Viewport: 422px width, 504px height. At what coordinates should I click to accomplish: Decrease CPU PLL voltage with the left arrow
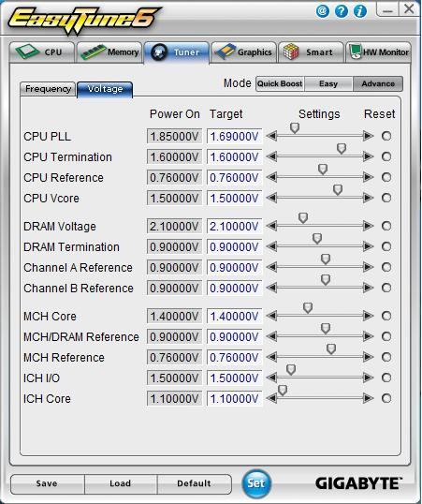coord(271,136)
